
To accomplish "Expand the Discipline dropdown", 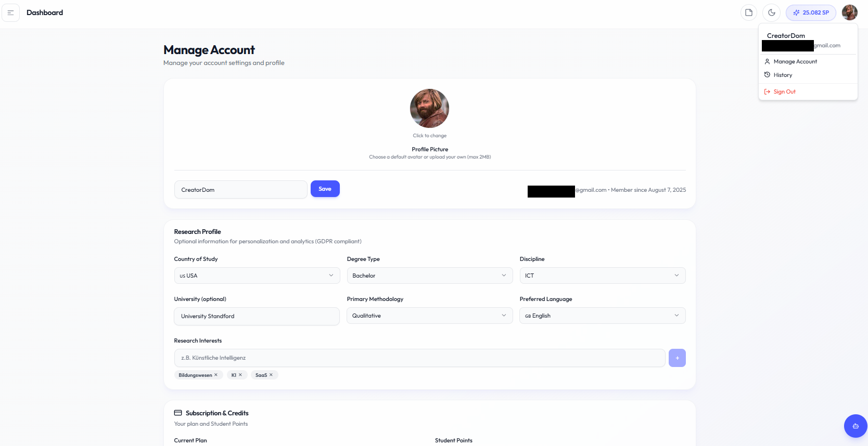I will 602,276.
